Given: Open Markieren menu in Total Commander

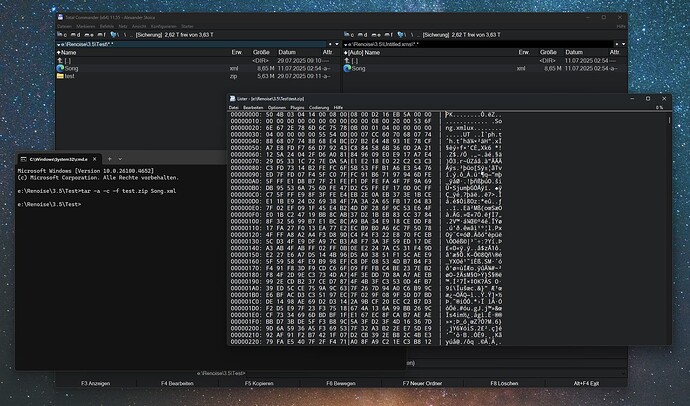Looking at the screenshot, I should tap(86, 26).
